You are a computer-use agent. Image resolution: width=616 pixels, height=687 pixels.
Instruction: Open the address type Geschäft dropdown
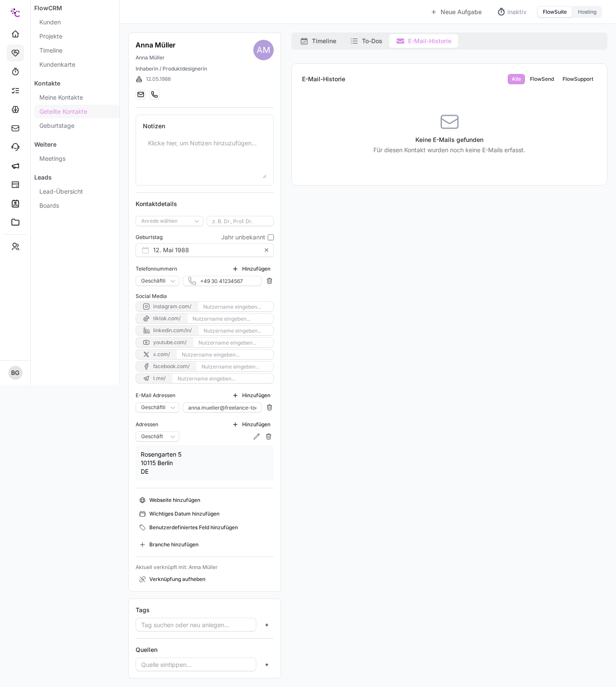pos(157,436)
